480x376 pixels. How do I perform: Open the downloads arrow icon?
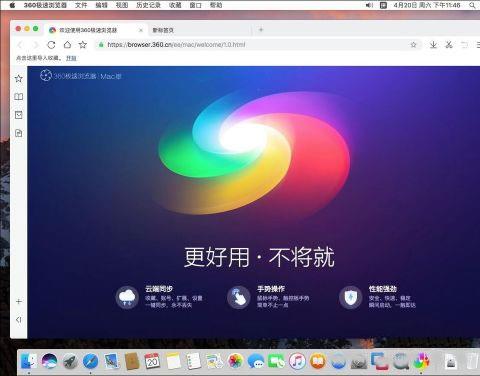433,45
